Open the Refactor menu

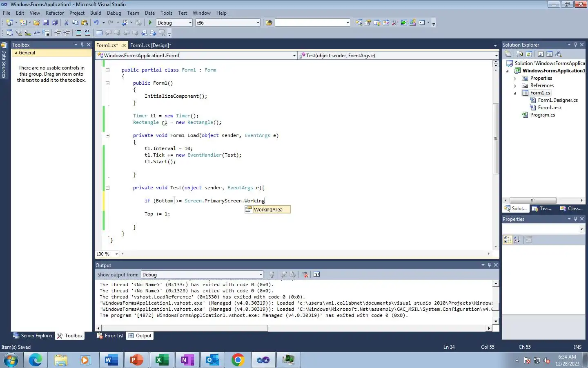pos(55,13)
